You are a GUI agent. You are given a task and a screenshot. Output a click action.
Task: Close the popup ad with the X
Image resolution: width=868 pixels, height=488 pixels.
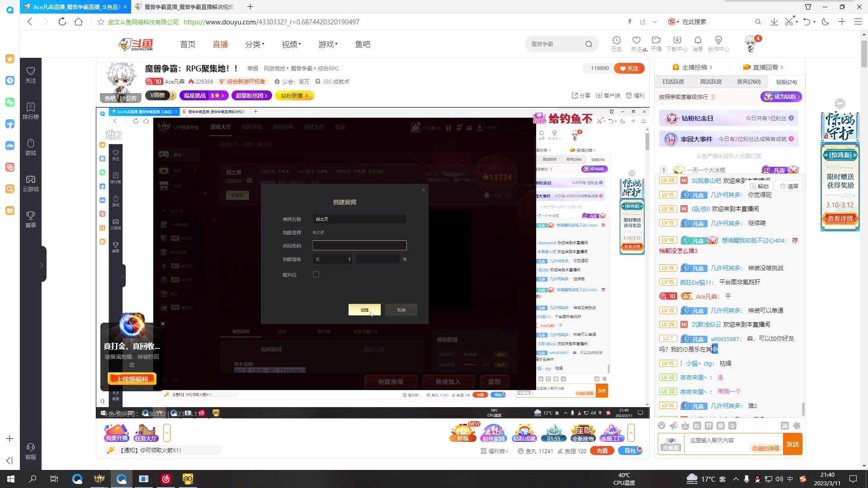coord(163,324)
